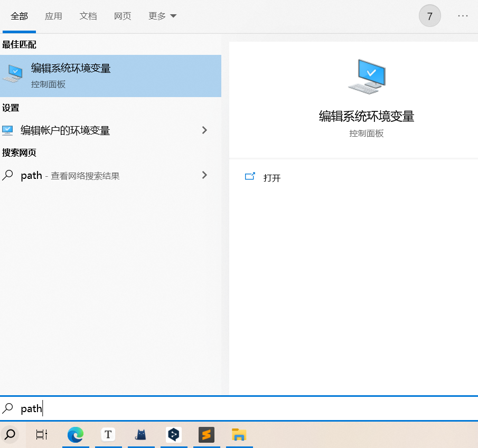This screenshot has width=478, height=448.
Task: Click into the search box containing path
Action: [x=239, y=408]
